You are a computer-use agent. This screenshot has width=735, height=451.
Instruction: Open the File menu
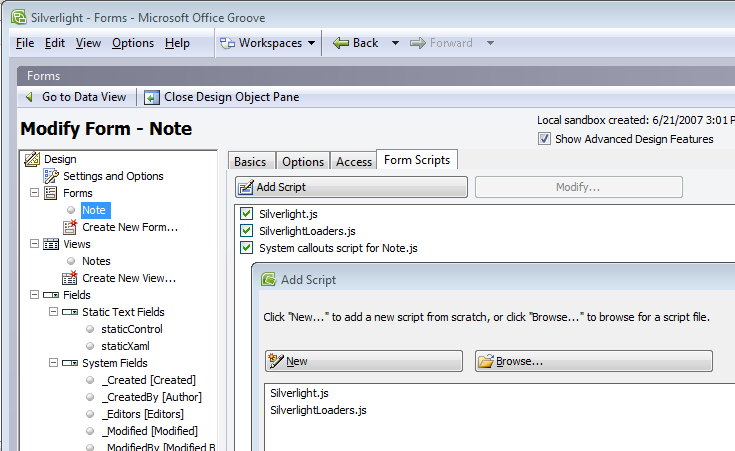(25, 43)
